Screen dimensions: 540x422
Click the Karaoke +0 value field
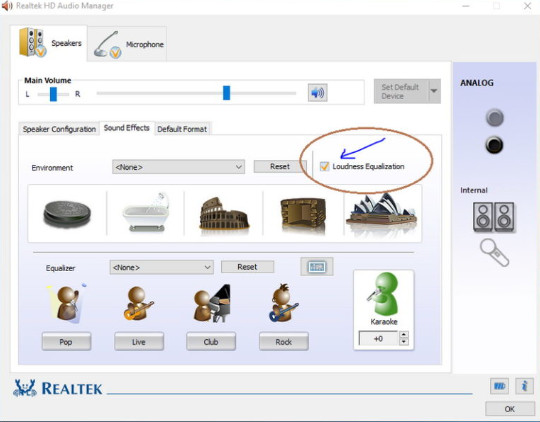click(378, 338)
